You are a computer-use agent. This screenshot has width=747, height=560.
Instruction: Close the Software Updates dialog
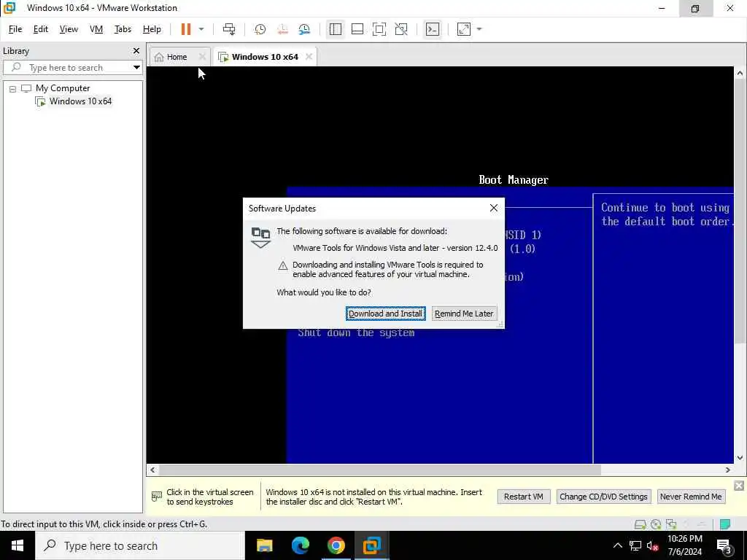click(x=494, y=208)
